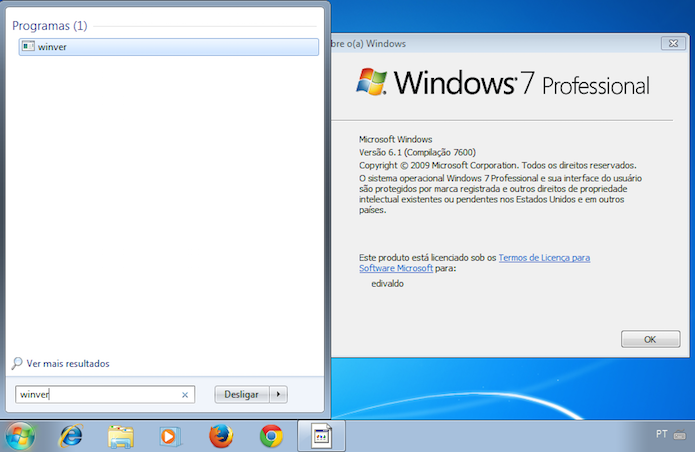Open Windows Media Player taskbar icon
This screenshot has width=695, height=452.
coord(170,436)
